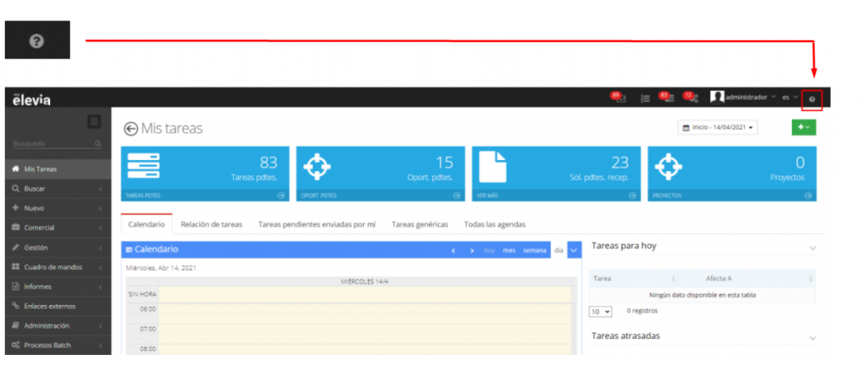The image size is (868, 366).
Task: Switch calendar view to semana
Action: point(534,251)
